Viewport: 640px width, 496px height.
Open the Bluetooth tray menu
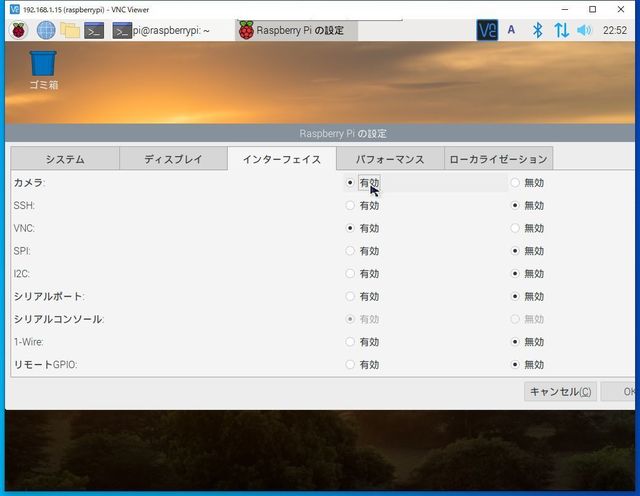pos(538,30)
